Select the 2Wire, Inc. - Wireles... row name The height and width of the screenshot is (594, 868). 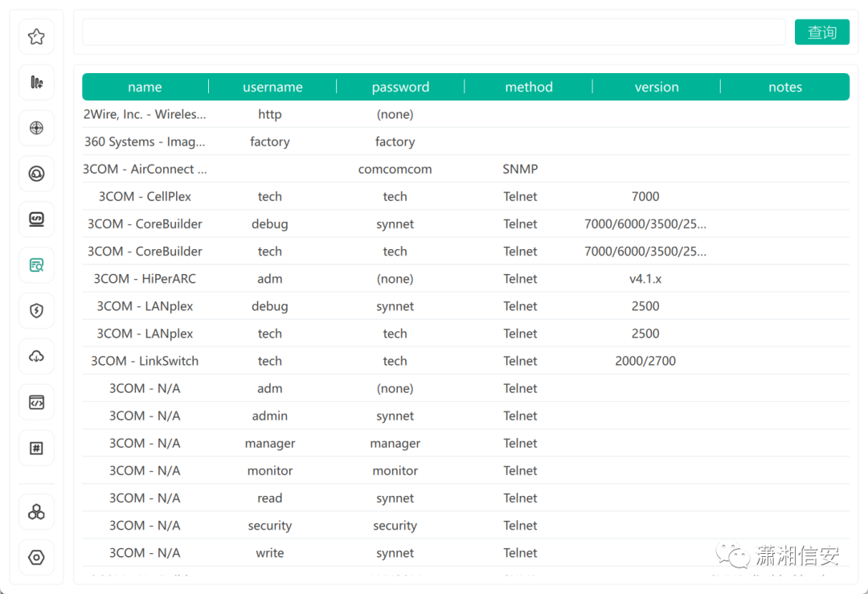tap(145, 115)
